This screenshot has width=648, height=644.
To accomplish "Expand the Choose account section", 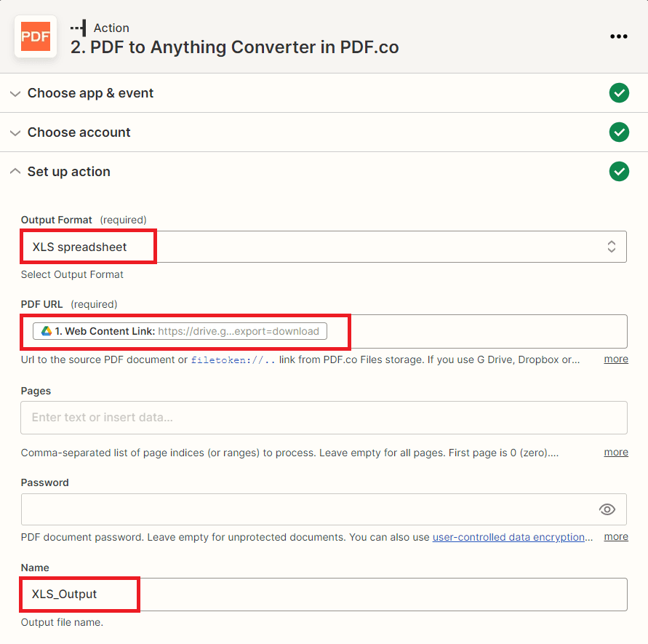I will point(79,132).
